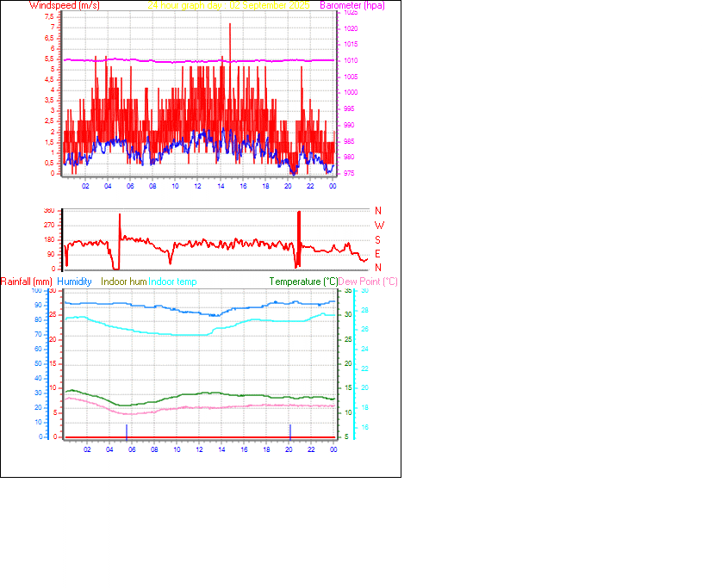Screen dimensions: 703x588
Task: Click "4,5" on the windspeed axis
Action: tap(49, 80)
